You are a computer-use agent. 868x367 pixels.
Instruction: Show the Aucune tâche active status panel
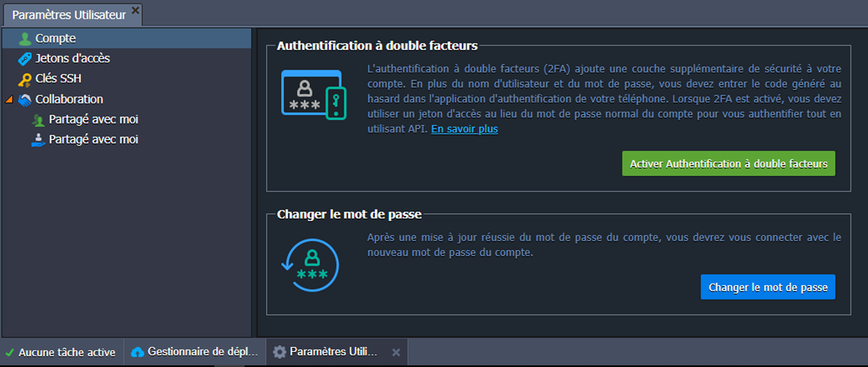62,352
